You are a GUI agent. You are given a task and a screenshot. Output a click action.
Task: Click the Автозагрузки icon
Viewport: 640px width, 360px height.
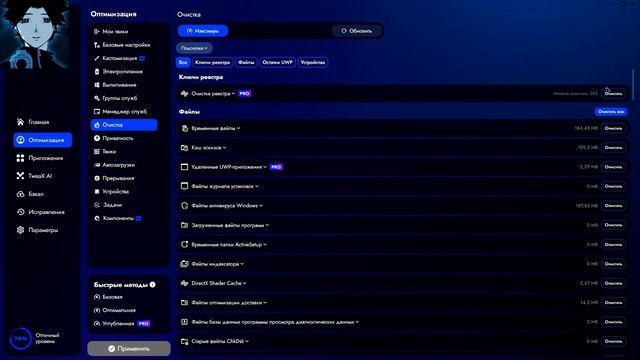97,165
